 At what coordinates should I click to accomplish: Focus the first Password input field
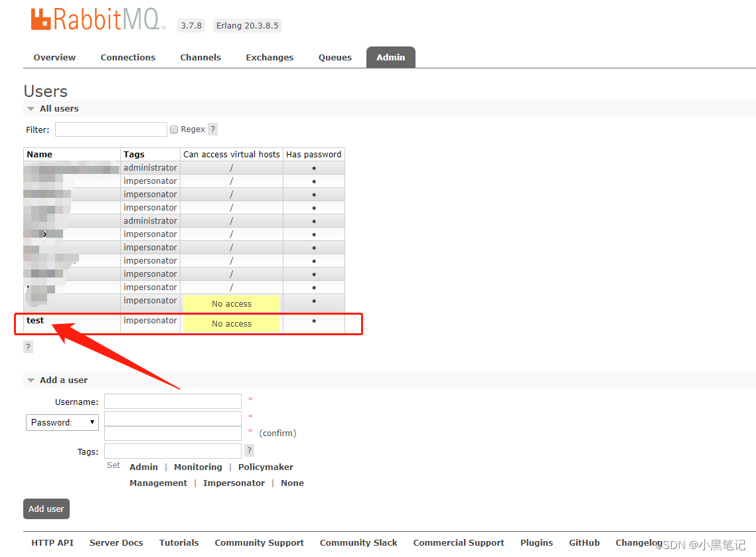[173, 418]
